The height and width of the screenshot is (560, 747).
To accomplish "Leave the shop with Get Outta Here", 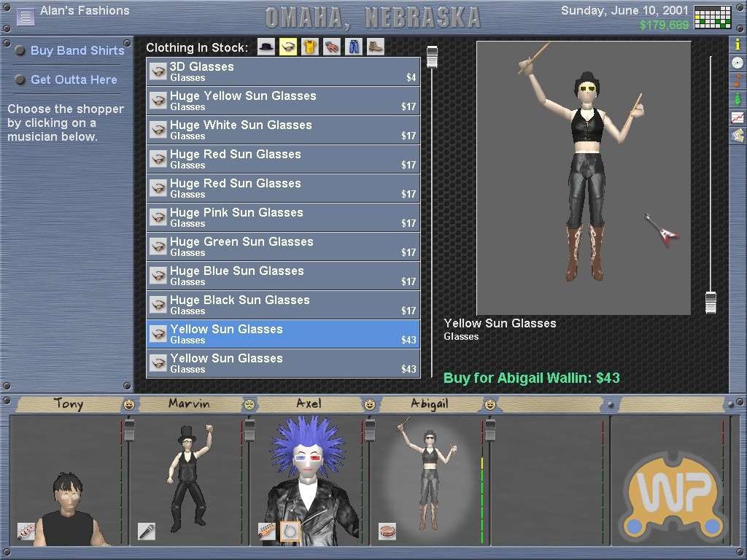I will click(74, 79).
